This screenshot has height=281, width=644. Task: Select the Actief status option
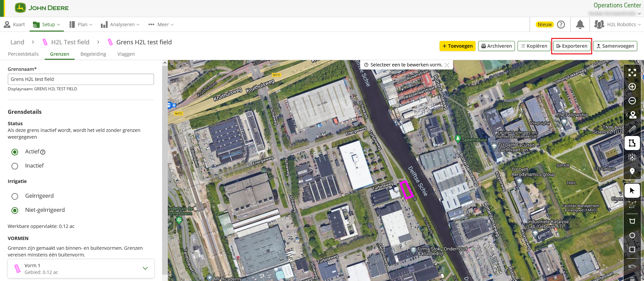[15, 152]
